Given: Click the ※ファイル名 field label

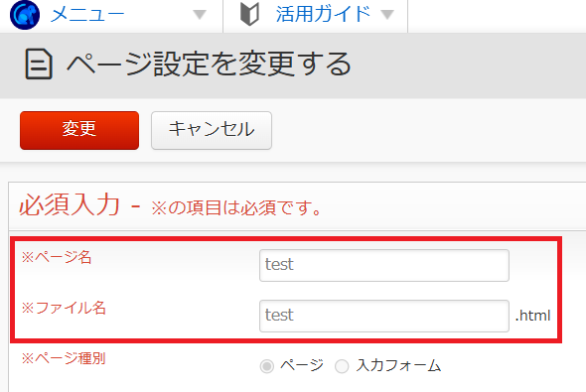Looking at the screenshot, I should tap(64, 308).
